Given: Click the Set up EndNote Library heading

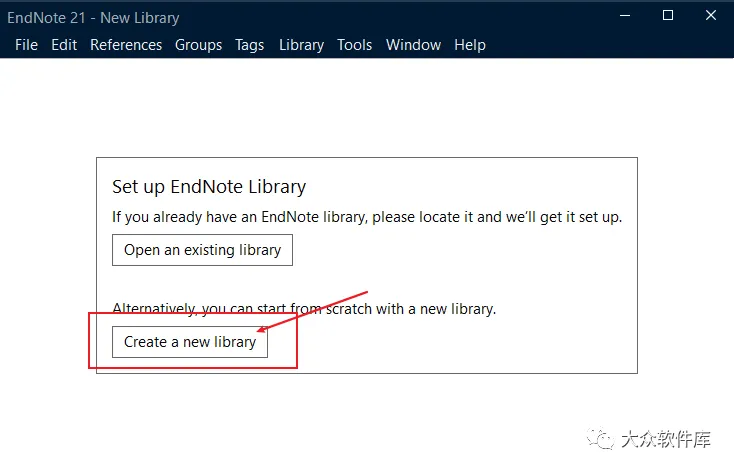Looking at the screenshot, I should tap(209, 187).
